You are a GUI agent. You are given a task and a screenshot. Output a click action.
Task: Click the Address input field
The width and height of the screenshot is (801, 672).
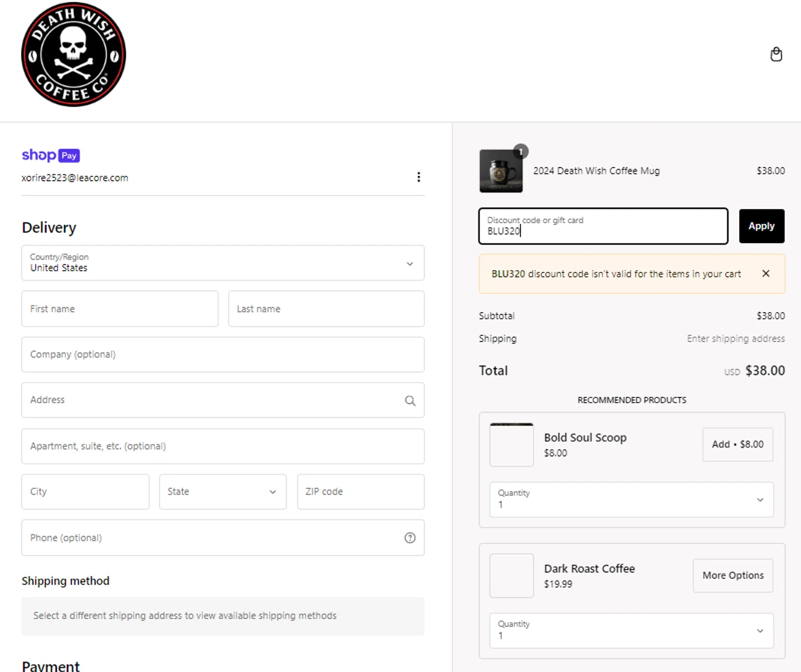(x=223, y=400)
